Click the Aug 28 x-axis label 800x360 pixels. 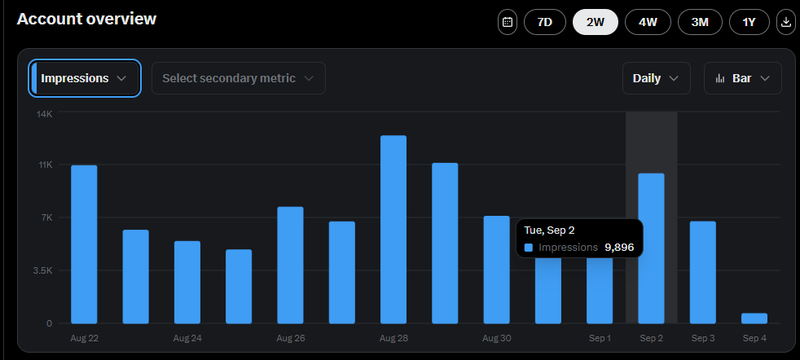(x=393, y=338)
